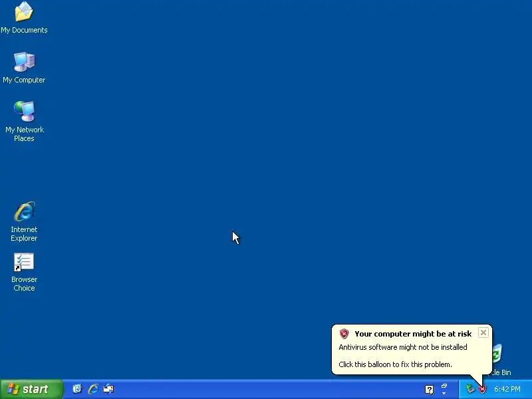The width and height of the screenshot is (532, 399).
Task: Select the My Computer desktop icon
Action: tap(24, 67)
